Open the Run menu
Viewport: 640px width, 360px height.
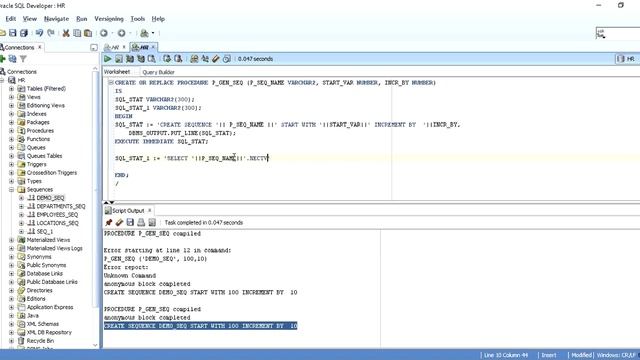pos(82,19)
